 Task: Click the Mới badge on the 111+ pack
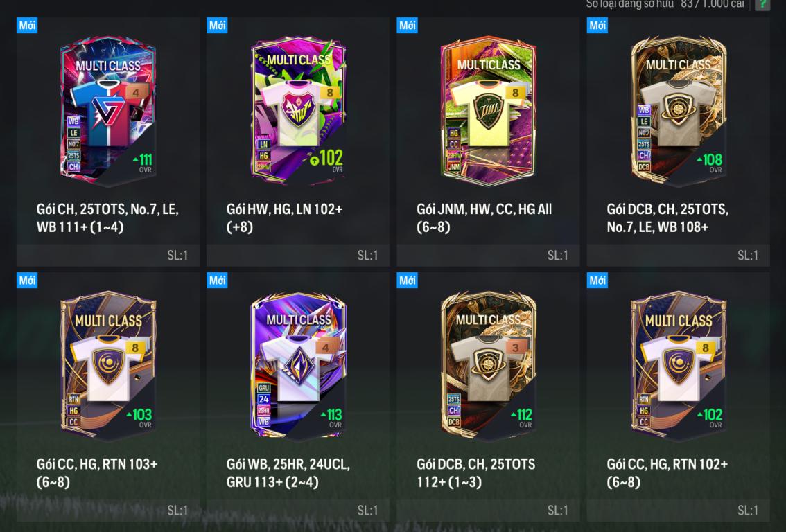click(x=27, y=25)
